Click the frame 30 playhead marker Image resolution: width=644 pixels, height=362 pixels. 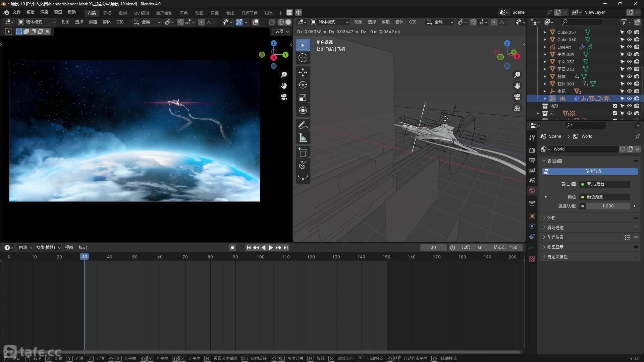coord(84,257)
